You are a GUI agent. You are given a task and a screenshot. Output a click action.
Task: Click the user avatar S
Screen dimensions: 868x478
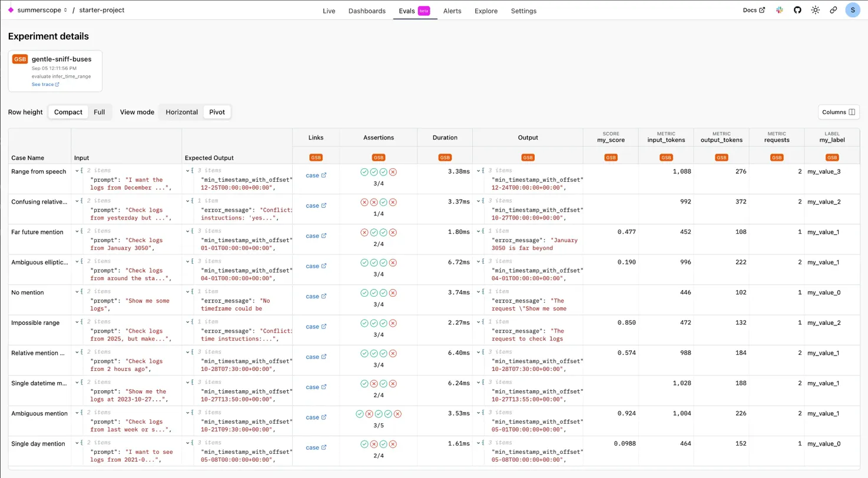coord(853,10)
